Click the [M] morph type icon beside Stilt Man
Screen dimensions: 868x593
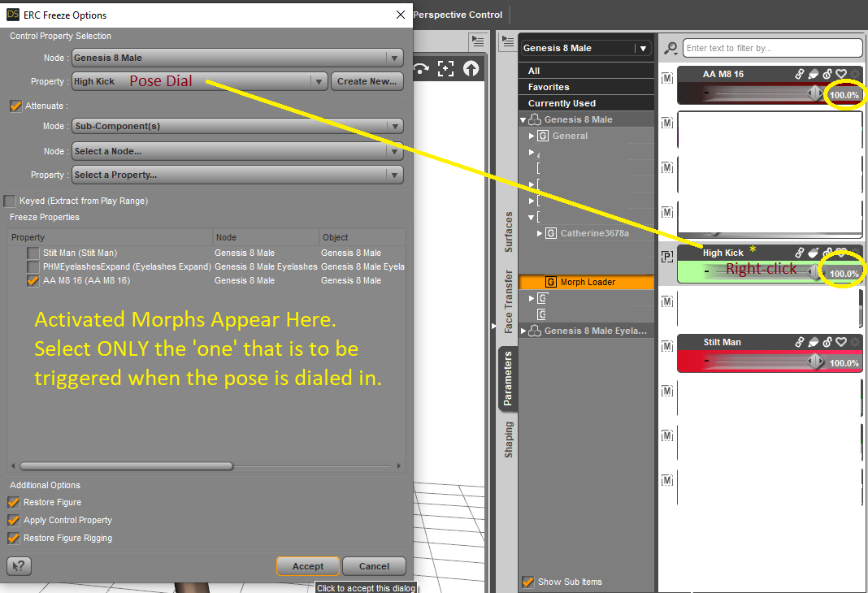tap(667, 346)
